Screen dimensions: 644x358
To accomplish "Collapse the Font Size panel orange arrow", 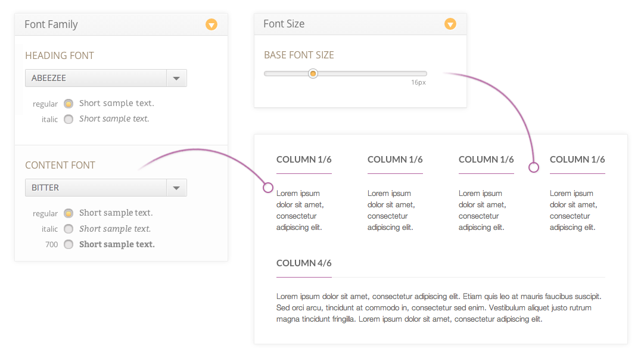I will tap(450, 24).
